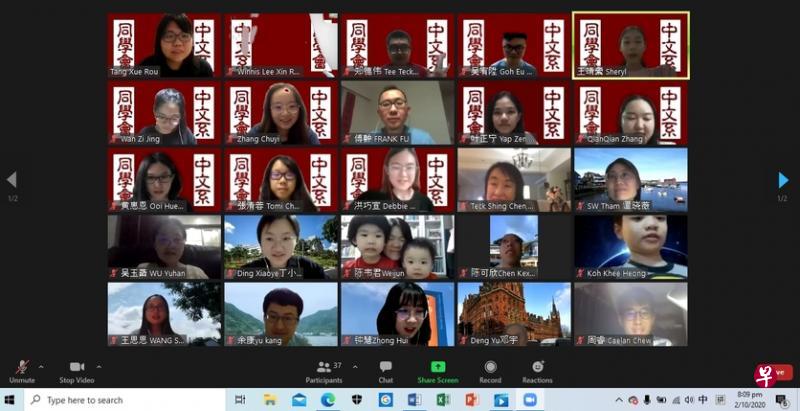Select Goh Eu's video tile
Viewport: 800px width, 411px height.
coord(514,45)
